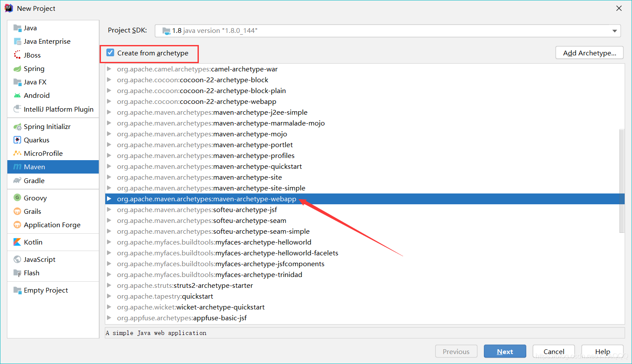Select myfaces-archetype-helloworld row
This screenshot has width=632, height=364.
pyautogui.click(x=365, y=242)
